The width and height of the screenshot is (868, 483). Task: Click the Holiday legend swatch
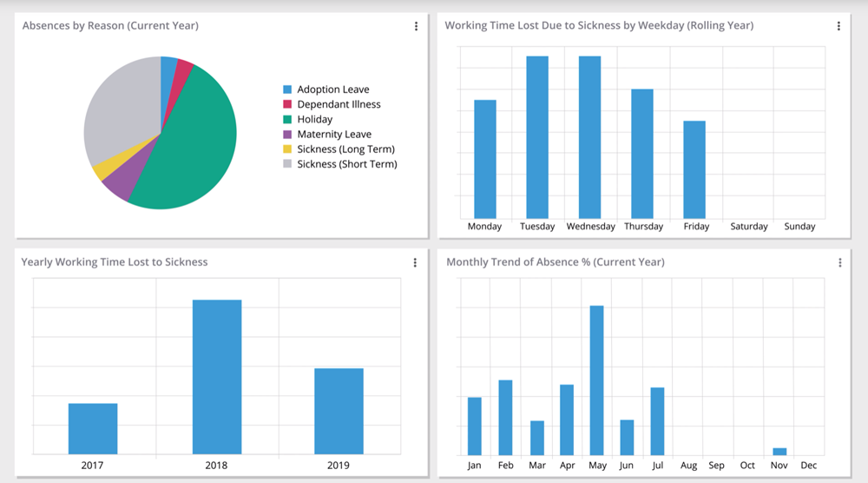287,119
